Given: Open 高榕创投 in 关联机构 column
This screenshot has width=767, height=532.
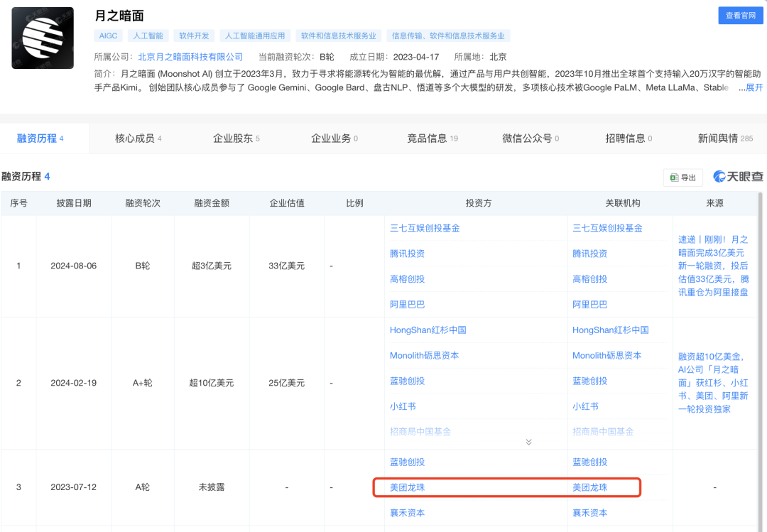Looking at the screenshot, I should 589,279.
